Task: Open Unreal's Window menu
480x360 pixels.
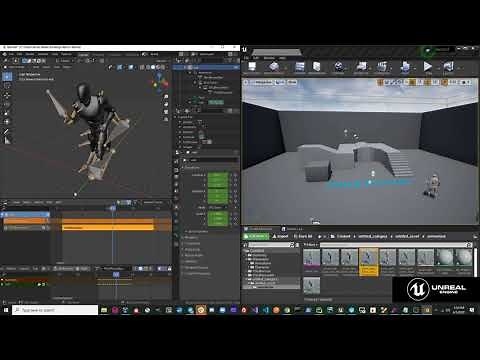Action: pos(269,58)
